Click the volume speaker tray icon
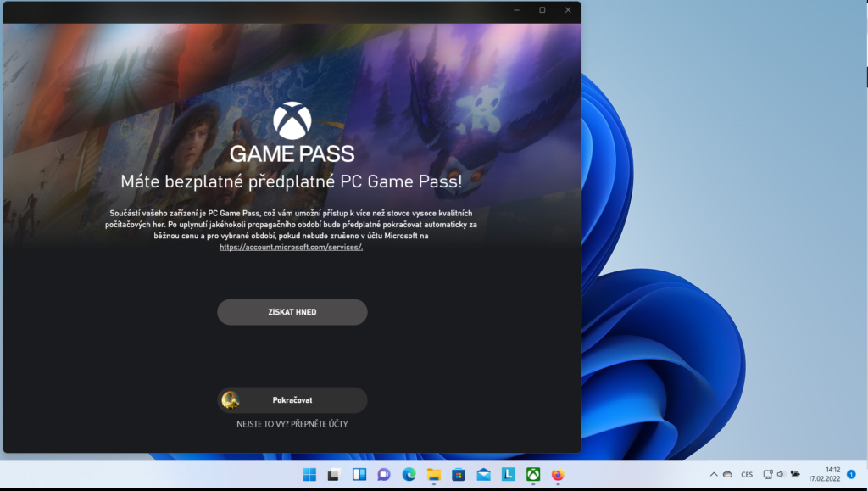This screenshot has width=868, height=491. (781, 474)
